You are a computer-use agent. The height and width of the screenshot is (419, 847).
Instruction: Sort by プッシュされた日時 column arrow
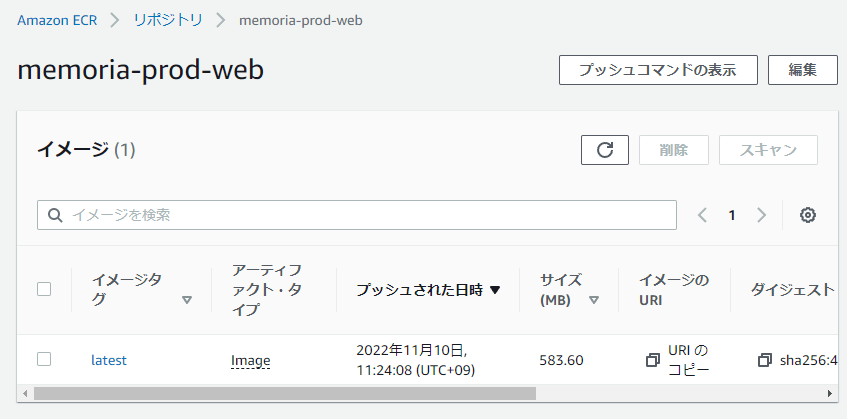(x=495, y=290)
